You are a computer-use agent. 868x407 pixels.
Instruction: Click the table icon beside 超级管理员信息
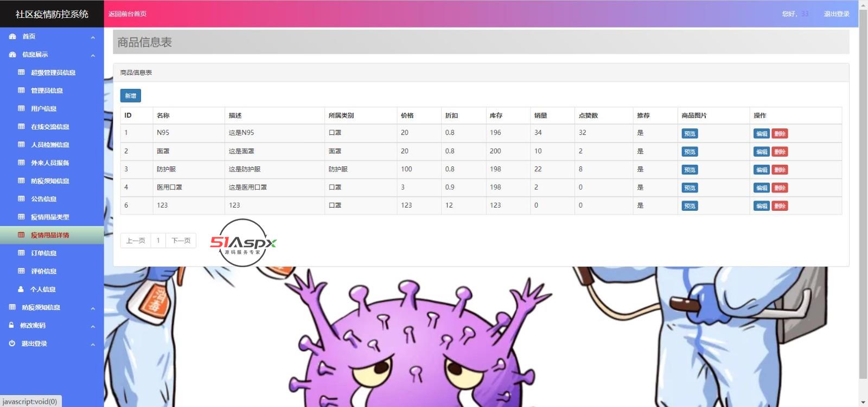(x=21, y=73)
